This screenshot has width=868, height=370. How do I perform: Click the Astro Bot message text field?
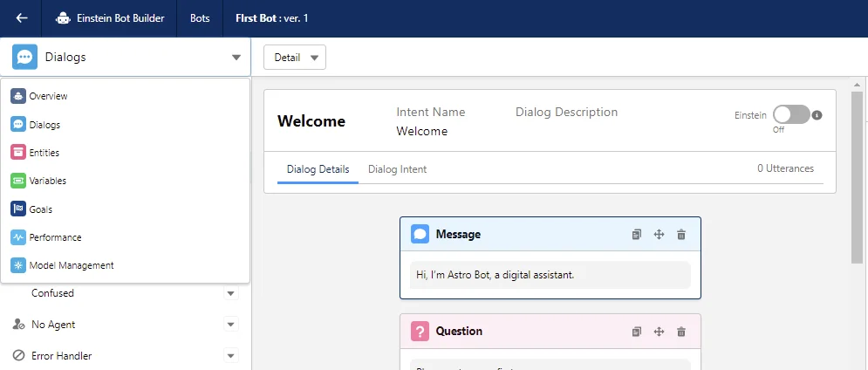coord(550,275)
